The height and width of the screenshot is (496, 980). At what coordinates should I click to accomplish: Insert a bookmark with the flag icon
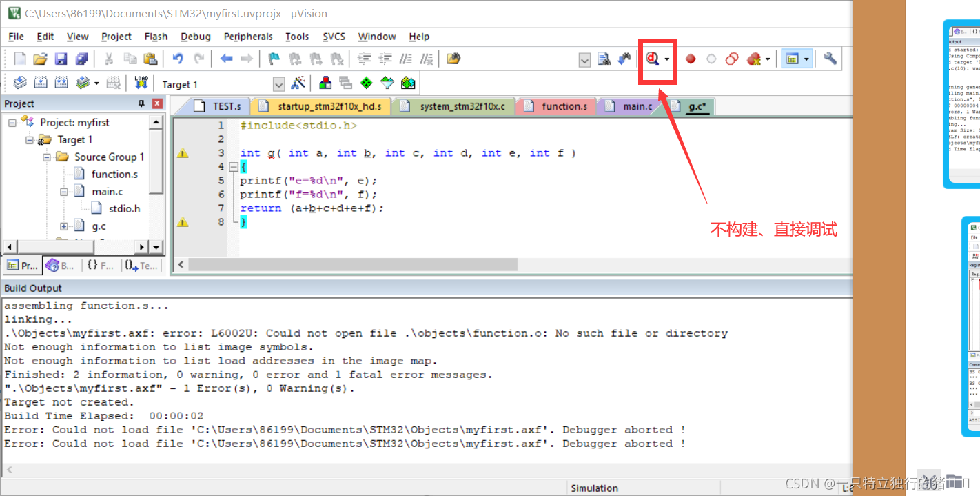pyautogui.click(x=274, y=59)
